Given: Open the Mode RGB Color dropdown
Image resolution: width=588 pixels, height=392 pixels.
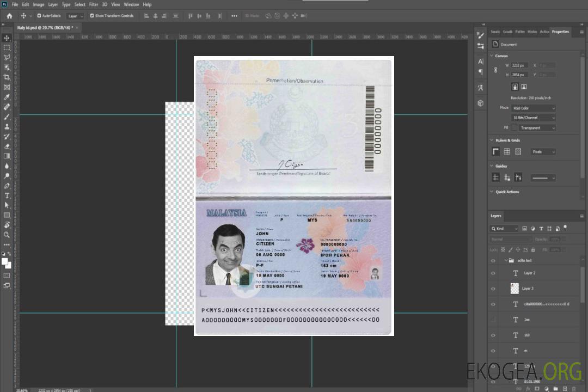Looking at the screenshot, I should (533, 108).
